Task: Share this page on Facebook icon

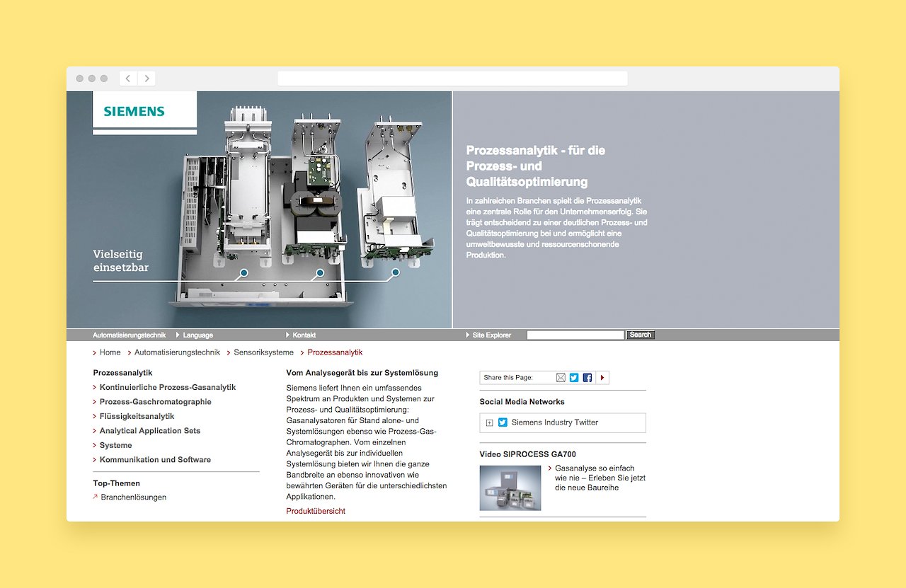Action: (x=587, y=378)
